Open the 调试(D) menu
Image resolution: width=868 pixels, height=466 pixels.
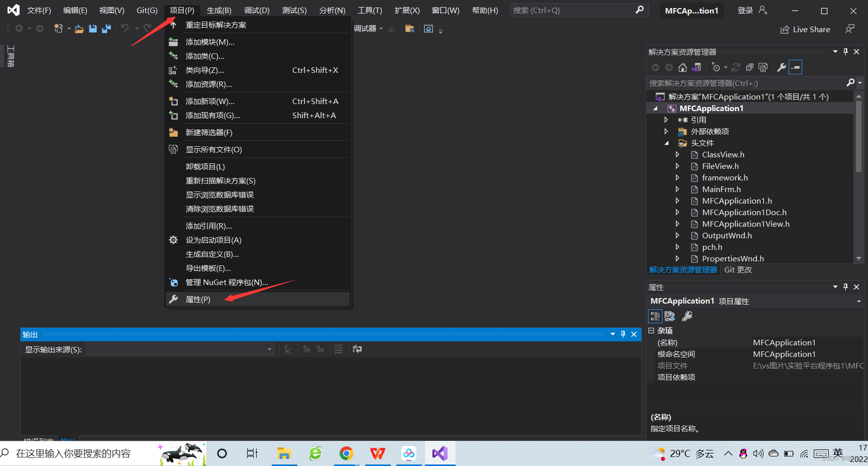(x=257, y=10)
